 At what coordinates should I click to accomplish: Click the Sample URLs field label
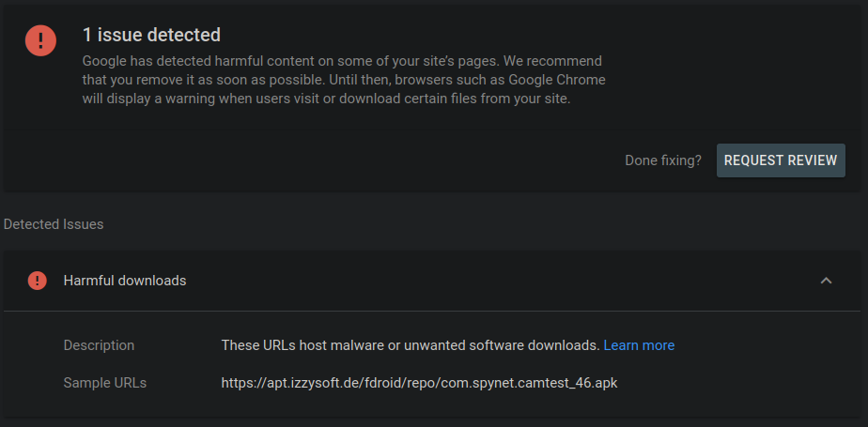tap(104, 383)
